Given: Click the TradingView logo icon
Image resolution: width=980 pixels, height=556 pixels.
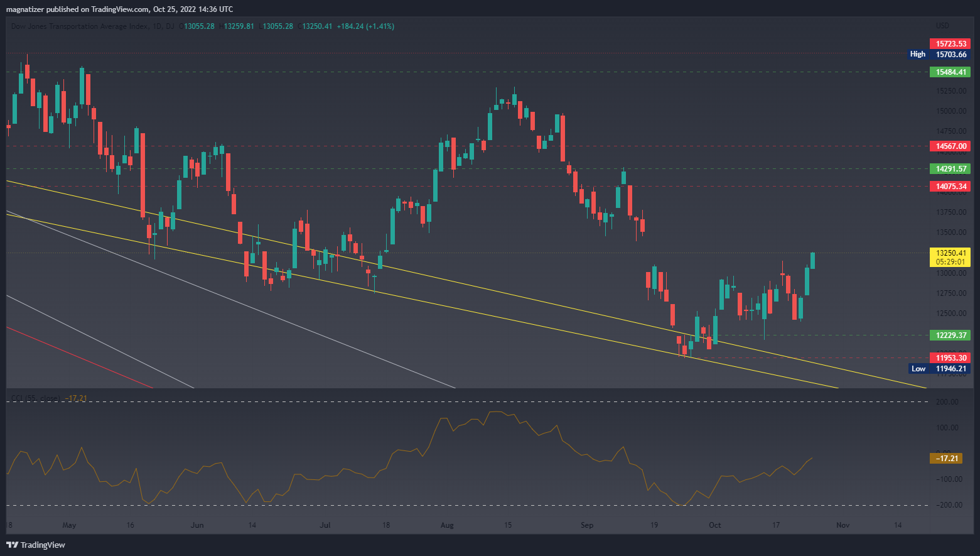Looking at the screenshot, I should click(x=12, y=545).
